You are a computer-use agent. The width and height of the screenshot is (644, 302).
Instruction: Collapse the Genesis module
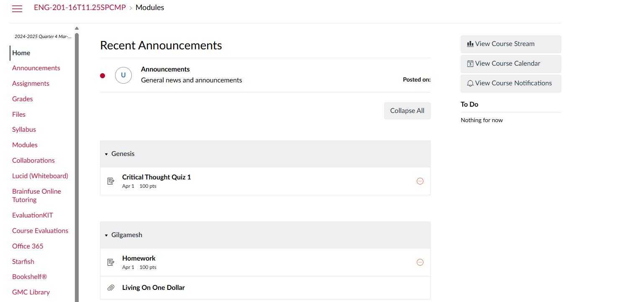106,154
